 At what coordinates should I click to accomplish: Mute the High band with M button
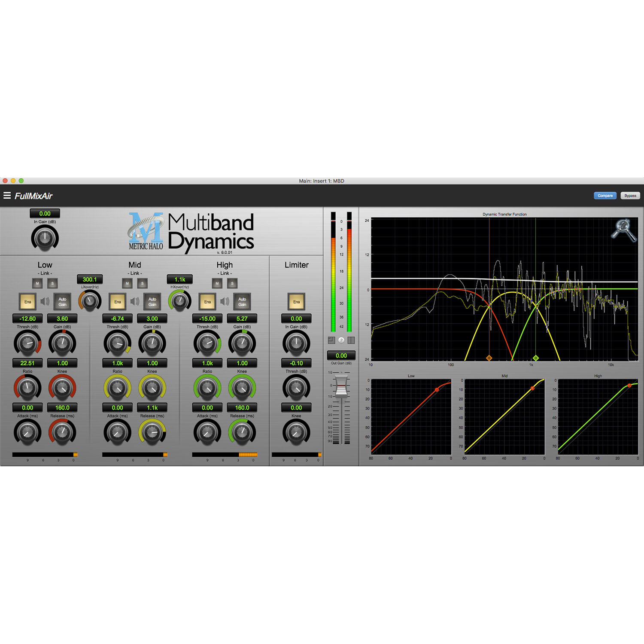217,283
